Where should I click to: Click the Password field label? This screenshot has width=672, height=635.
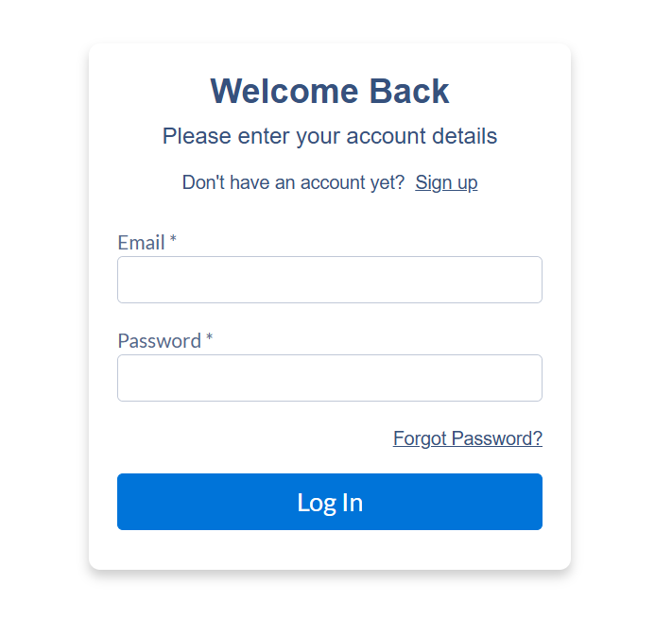point(159,341)
